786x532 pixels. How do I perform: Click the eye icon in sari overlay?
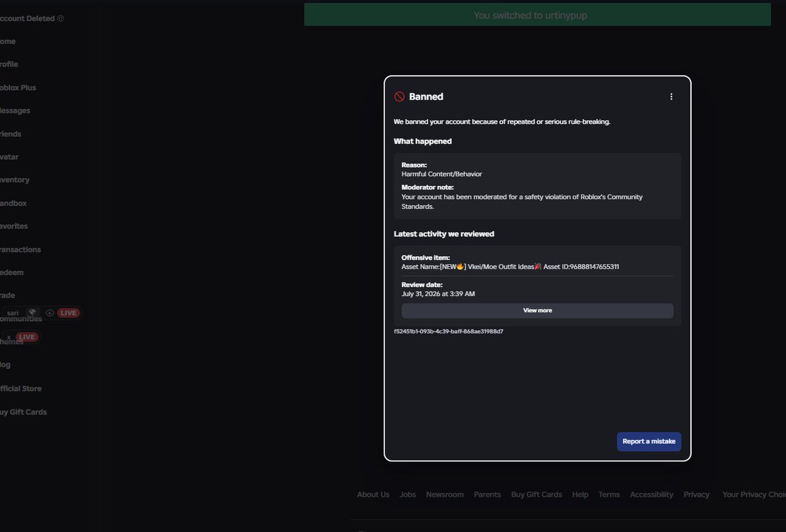(50, 313)
